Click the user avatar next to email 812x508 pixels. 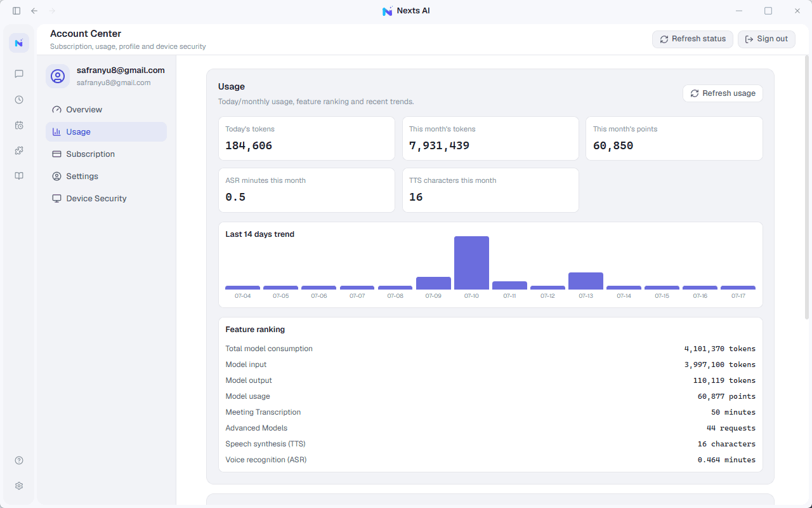[x=58, y=76]
